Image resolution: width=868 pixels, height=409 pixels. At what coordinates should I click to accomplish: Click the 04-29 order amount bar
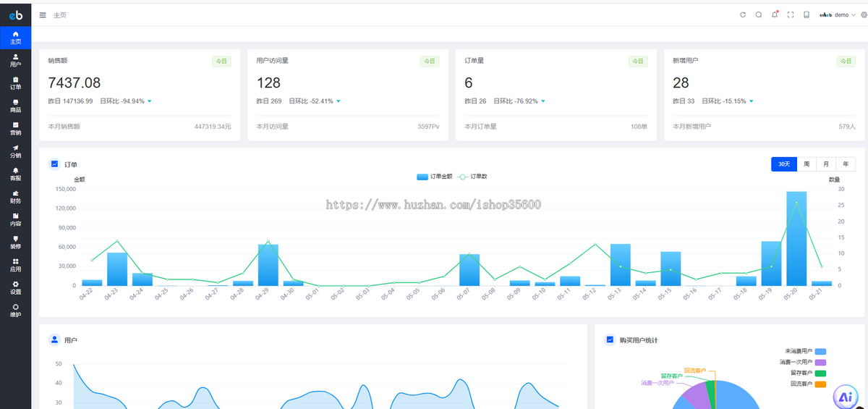click(268, 265)
